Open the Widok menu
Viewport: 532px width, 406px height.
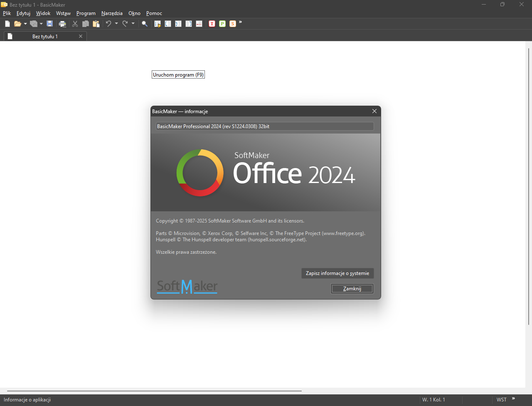point(43,13)
